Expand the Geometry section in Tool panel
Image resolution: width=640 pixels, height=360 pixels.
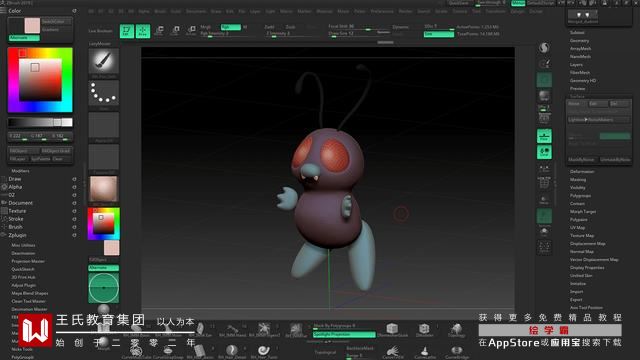tap(580, 40)
